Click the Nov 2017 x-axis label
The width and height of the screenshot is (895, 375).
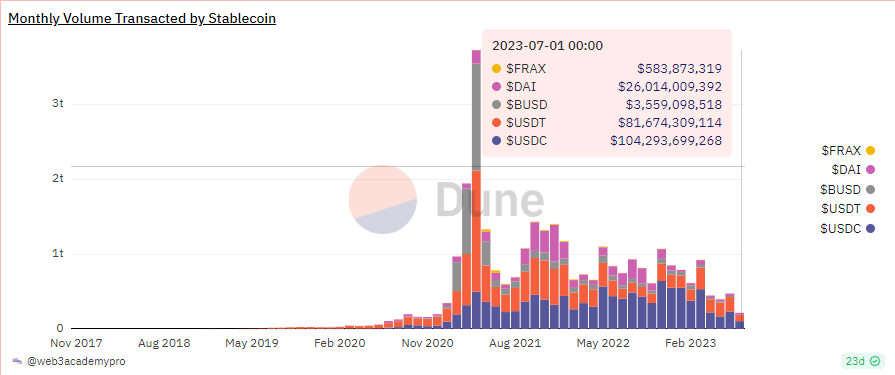(76, 343)
